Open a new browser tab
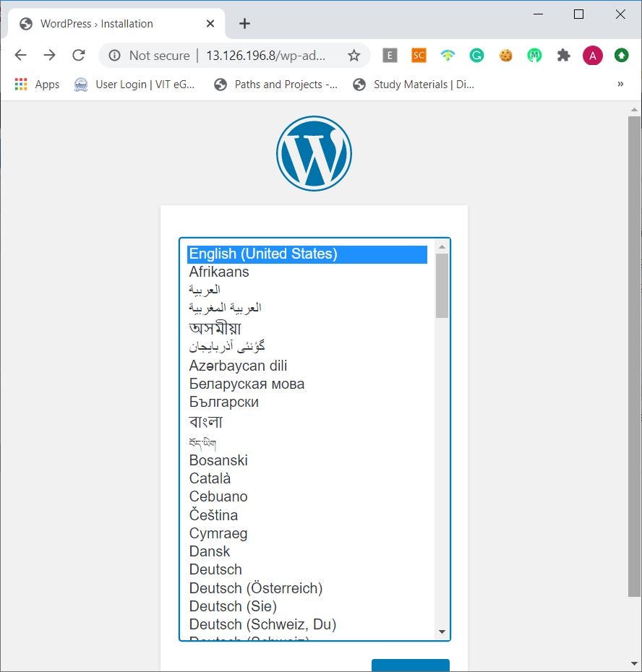 point(244,24)
